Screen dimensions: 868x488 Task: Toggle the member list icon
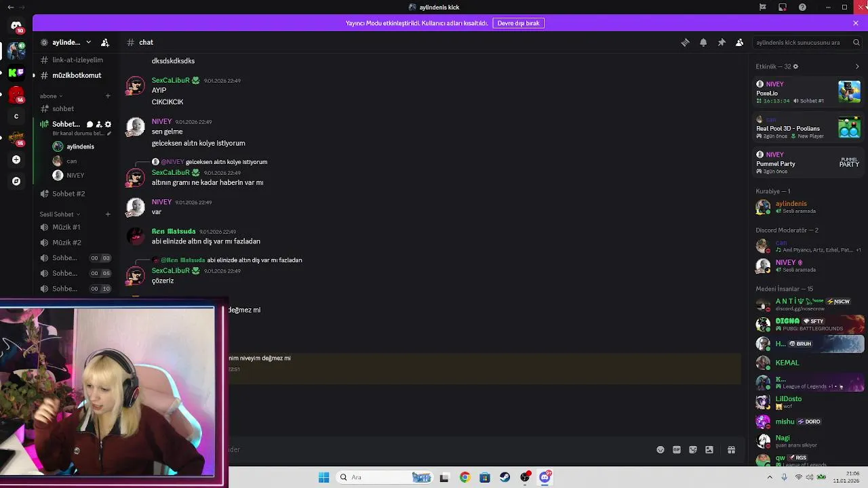[x=740, y=42]
